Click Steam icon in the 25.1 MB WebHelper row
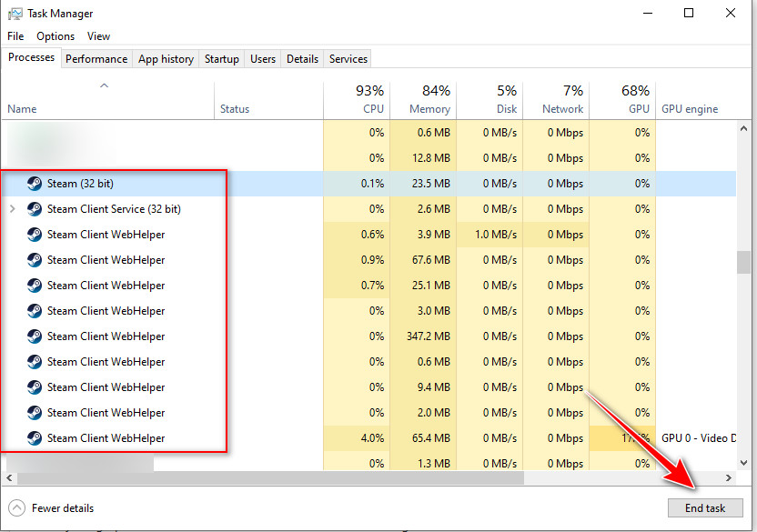 point(35,286)
